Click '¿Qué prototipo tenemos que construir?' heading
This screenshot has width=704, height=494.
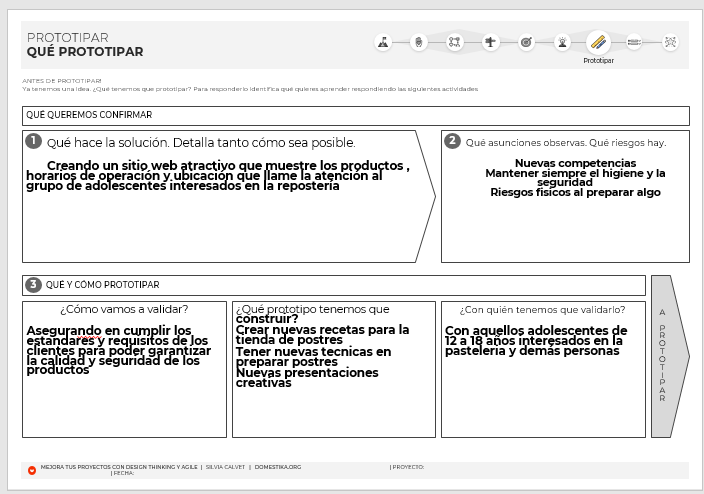[312, 314]
